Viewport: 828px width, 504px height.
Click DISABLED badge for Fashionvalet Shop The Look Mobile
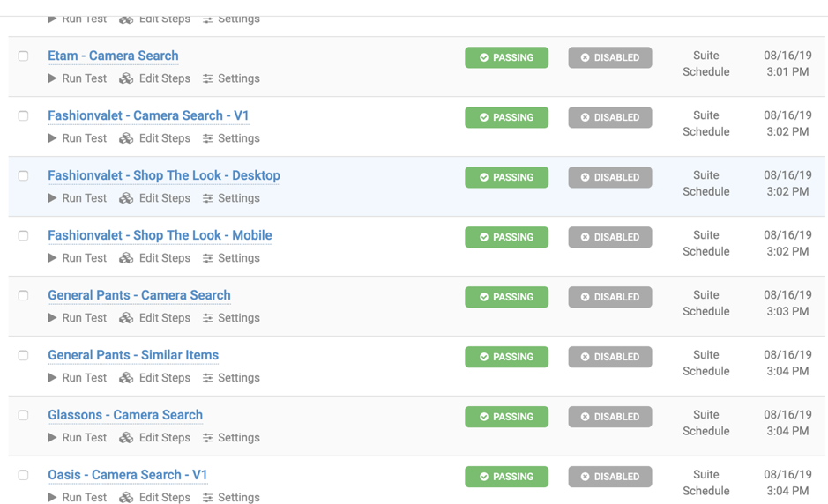coord(609,237)
